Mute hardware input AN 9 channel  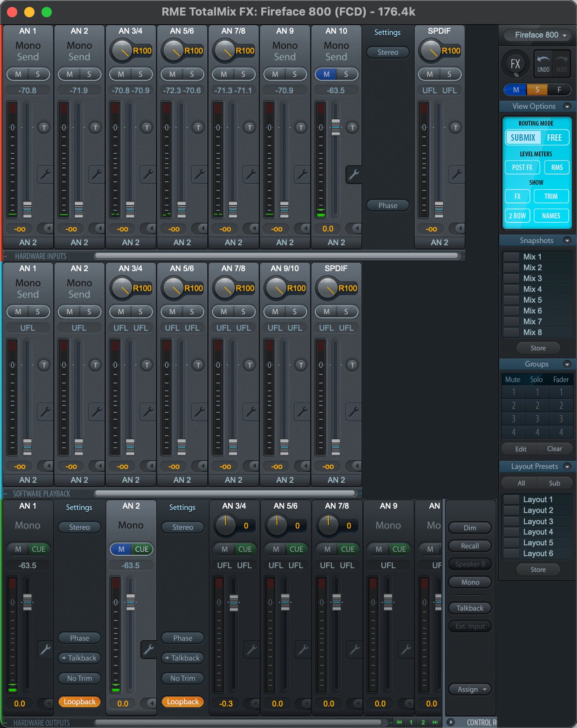click(275, 74)
